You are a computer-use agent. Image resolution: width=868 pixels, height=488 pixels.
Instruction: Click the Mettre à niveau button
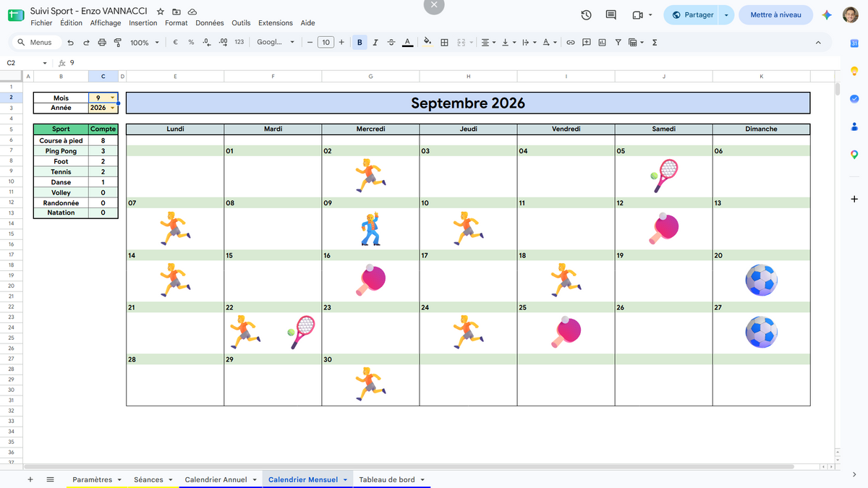[x=775, y=14]
